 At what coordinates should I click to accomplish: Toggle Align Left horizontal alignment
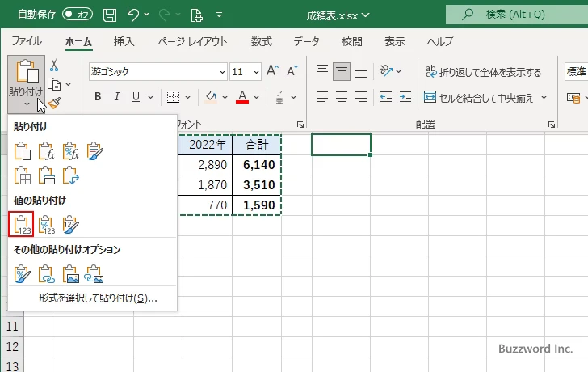tap(322, 97)
